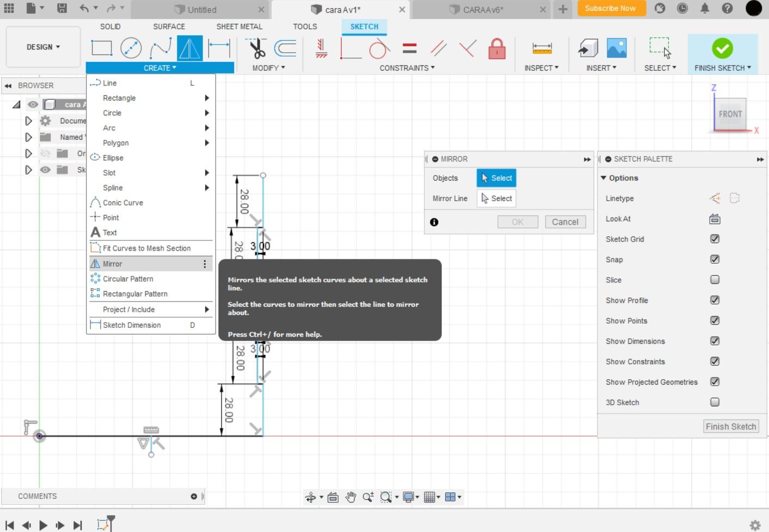The image size is (769, 532).
Task: Click the Measure ruler icon
Action: [x=542, y=48]
